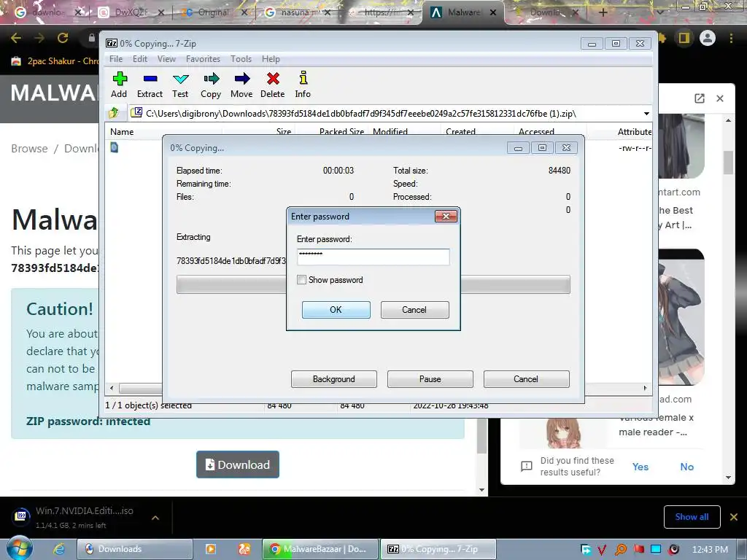The width and height of the screenshot is (747, 560).
Task: Pause the copying operation
Action: click(430, 379)
